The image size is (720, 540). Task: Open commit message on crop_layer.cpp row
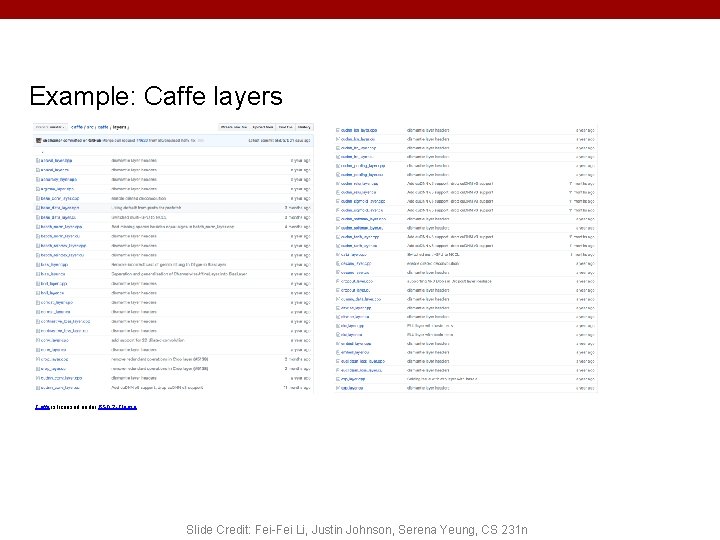pyautogui.click(x=160, y=360)
